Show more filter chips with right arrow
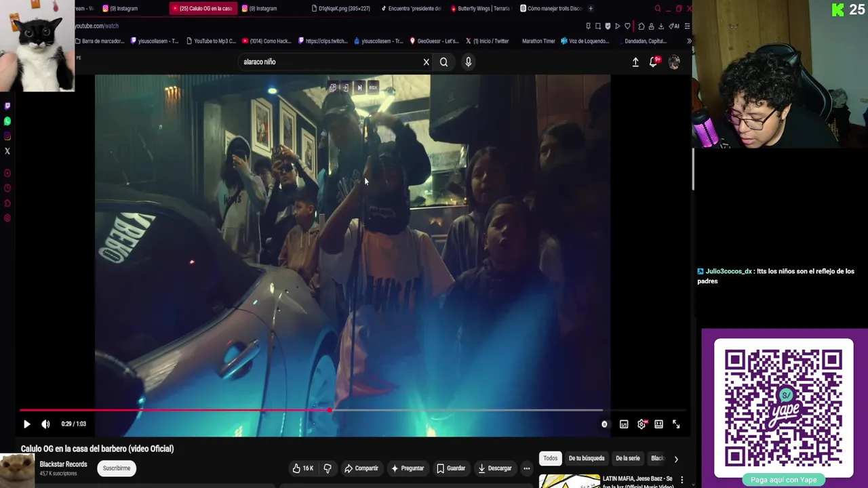This screenshot has height=488, width=868. click(x=675, y=459)
